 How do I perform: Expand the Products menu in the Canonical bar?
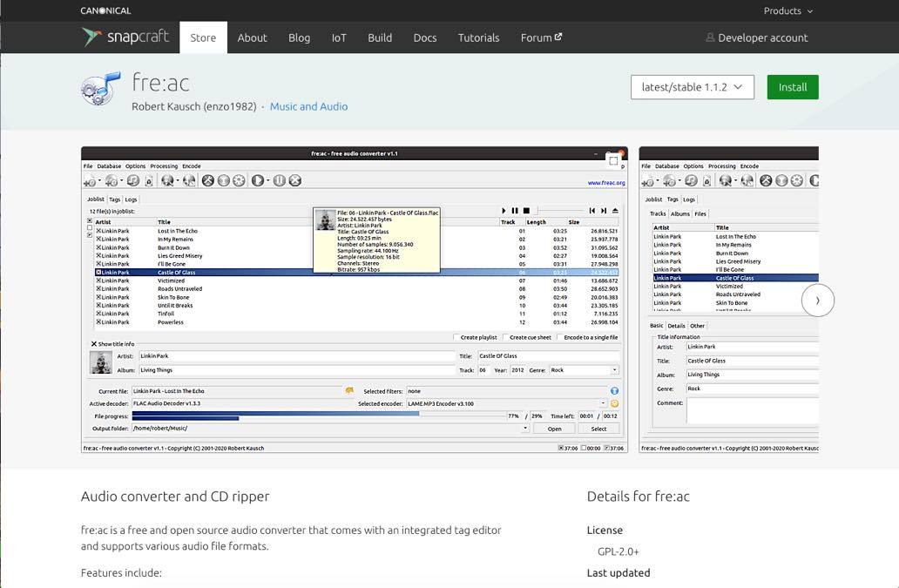(787, 10)
